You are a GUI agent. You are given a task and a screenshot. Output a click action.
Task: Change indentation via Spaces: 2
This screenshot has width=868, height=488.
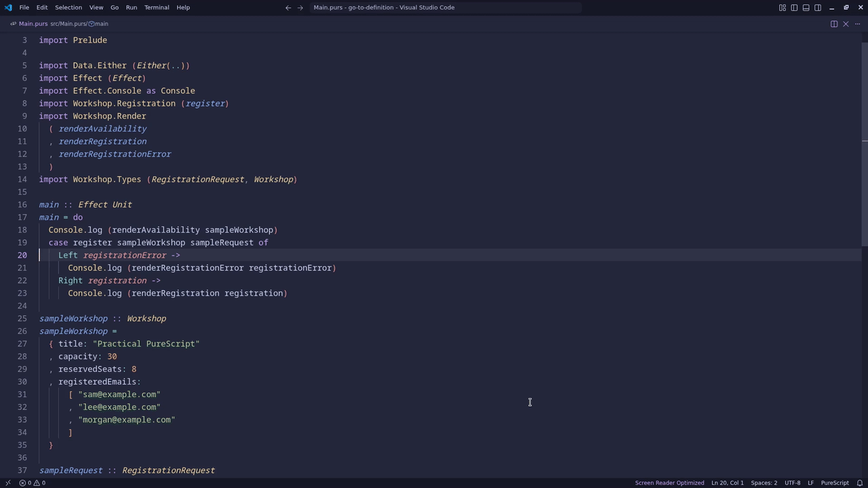pos(764,483)
